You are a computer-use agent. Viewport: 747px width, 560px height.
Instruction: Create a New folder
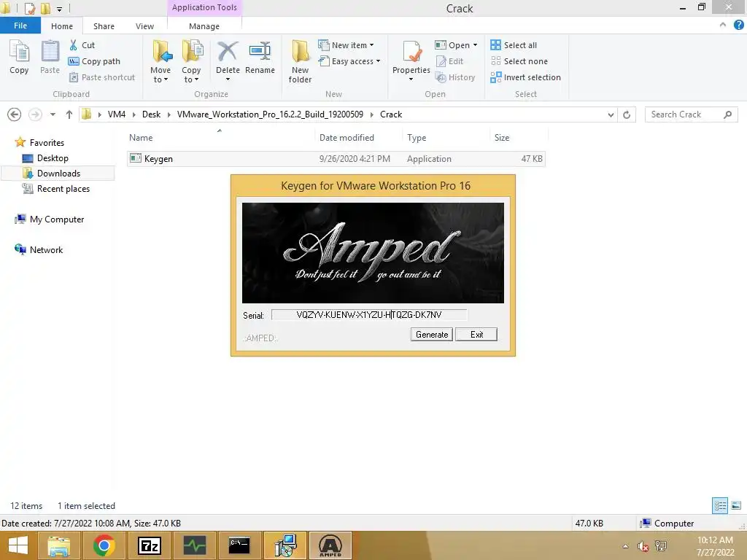pyautogui.click(x=300, y=62)
